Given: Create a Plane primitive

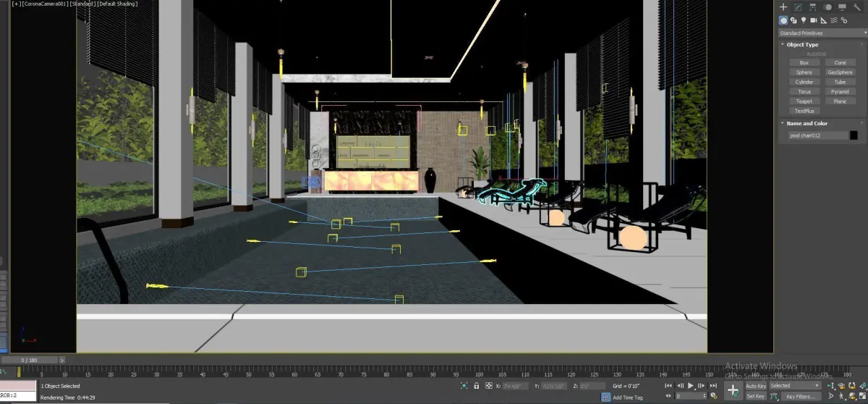Looking at the screenshot, I should [x=840, y=101].
